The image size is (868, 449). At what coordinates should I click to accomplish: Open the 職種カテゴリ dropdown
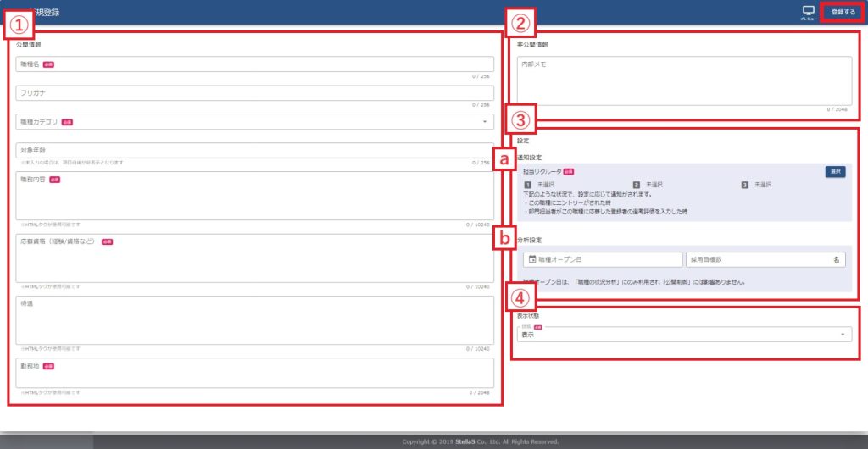point(254,121)
